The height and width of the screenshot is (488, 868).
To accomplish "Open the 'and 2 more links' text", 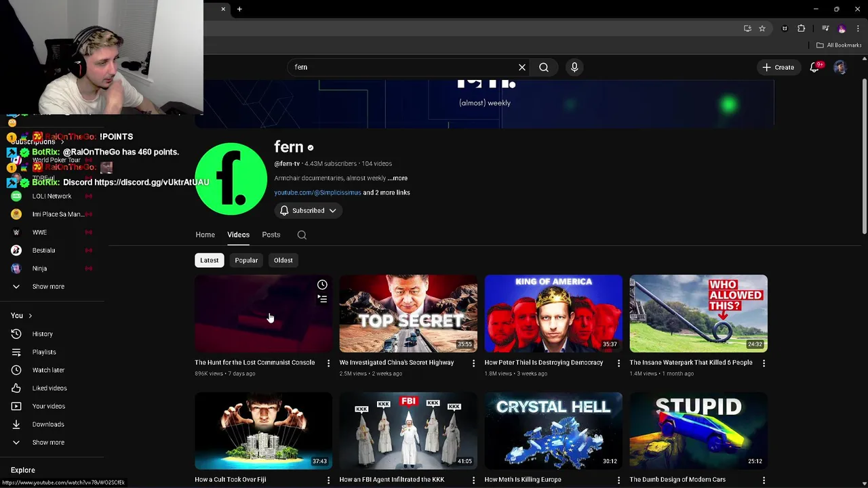I will coord(387,192).
